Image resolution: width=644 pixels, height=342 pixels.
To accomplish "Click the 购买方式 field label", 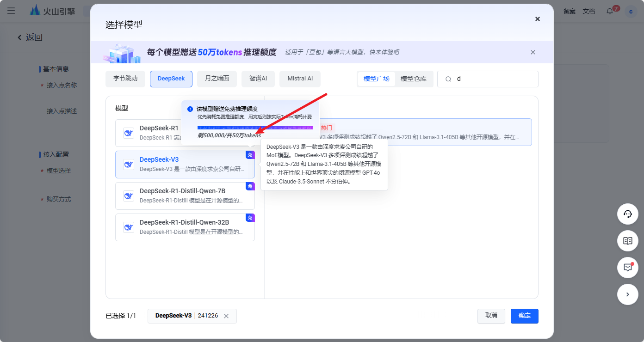I will [x=59, y=199].
